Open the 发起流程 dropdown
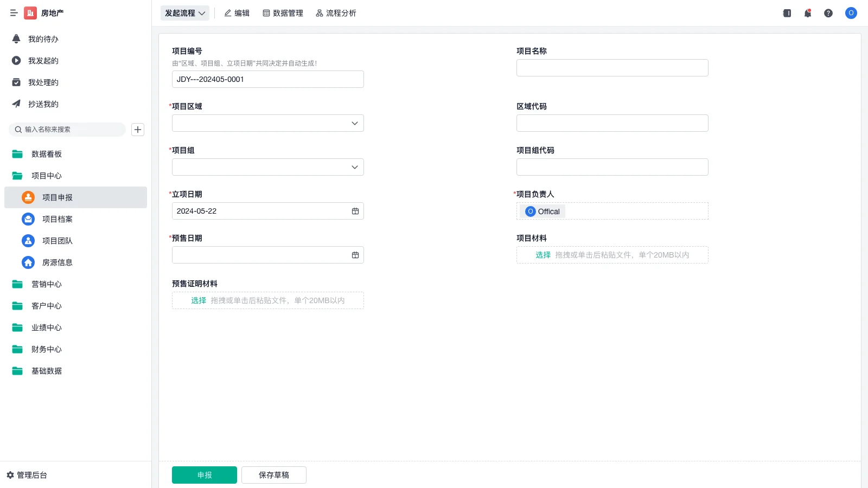Viewport: 868px width, 488px height. [185, 13]
